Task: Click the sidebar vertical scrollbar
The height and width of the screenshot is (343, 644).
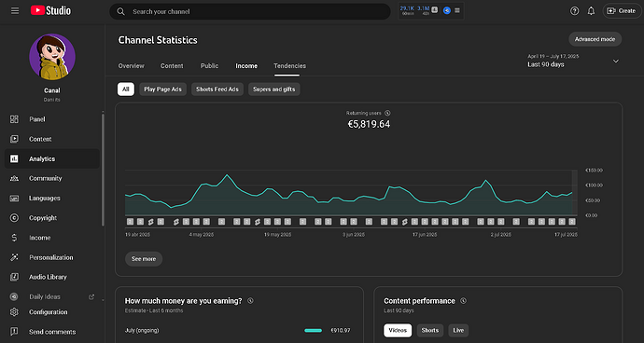Action: (103, 170)
